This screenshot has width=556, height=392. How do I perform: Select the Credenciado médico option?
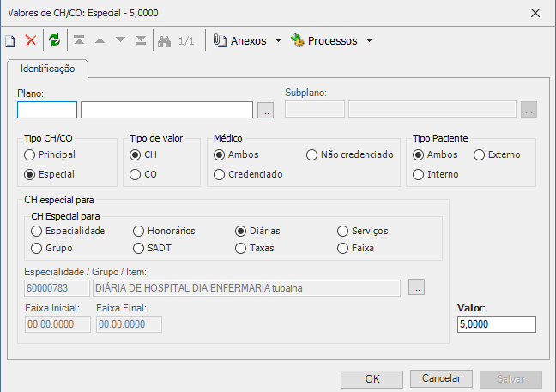tap(221, 174)
